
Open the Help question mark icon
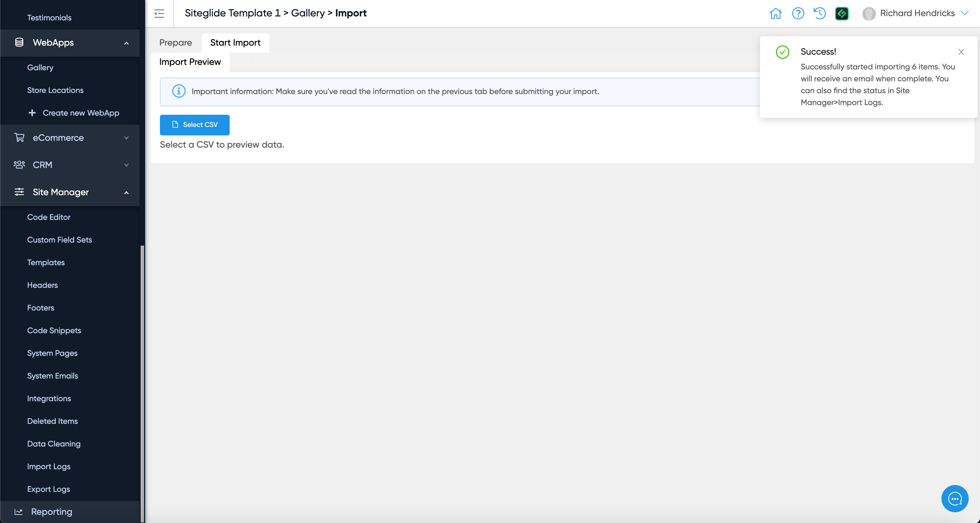[x=798, y=14]
